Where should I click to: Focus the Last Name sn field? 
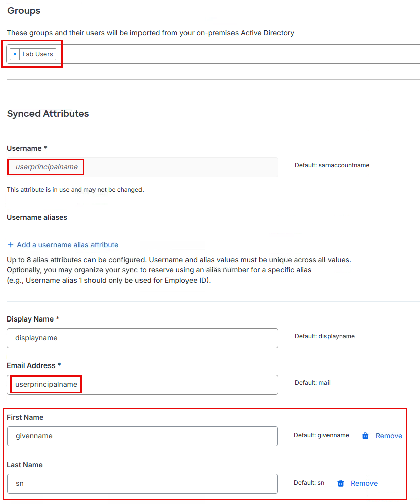click(x=142, y=484)
